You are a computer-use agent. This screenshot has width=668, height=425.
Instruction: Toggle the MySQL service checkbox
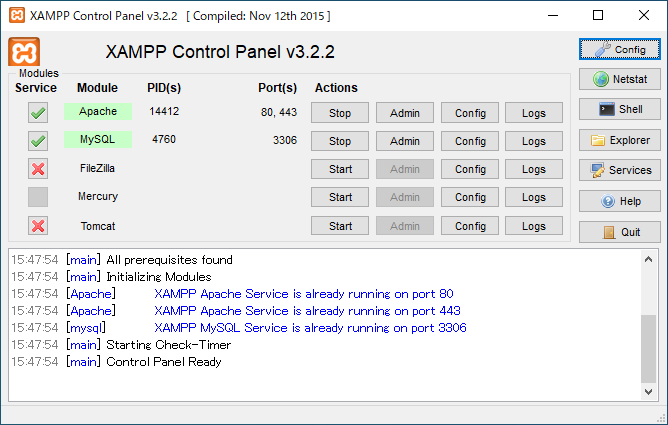[x=38, y=141]
